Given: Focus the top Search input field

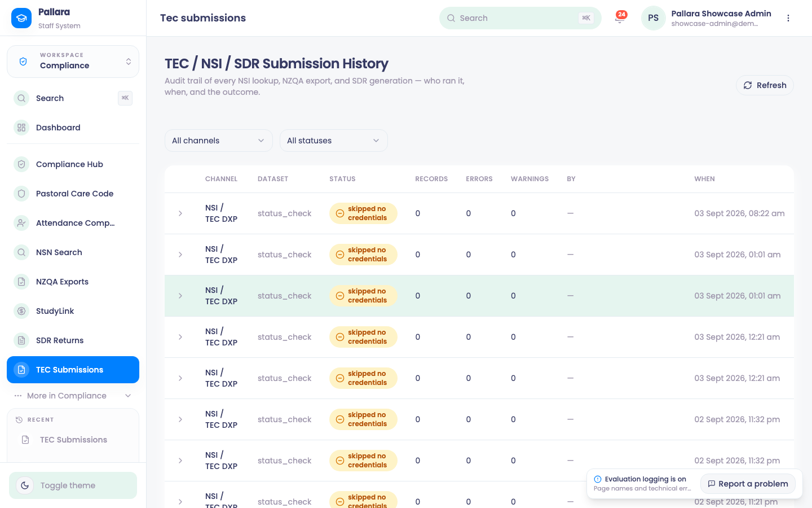Looking at the screenshot, I should pyautogui.click(x=520, y=18).
